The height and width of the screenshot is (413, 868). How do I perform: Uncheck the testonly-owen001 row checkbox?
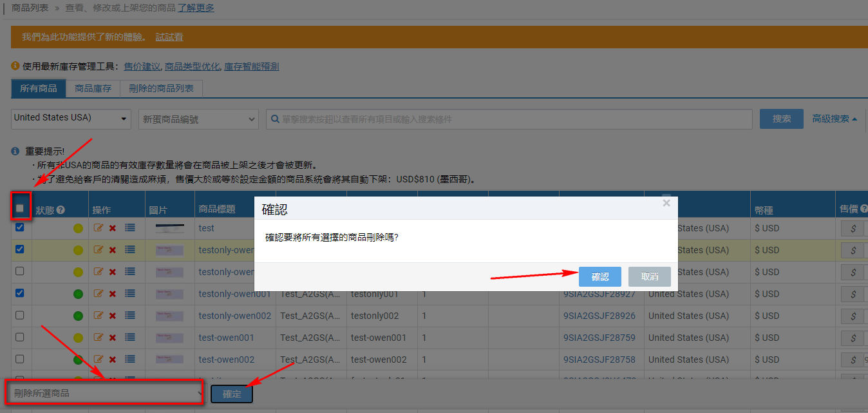[x=20, y=293]
